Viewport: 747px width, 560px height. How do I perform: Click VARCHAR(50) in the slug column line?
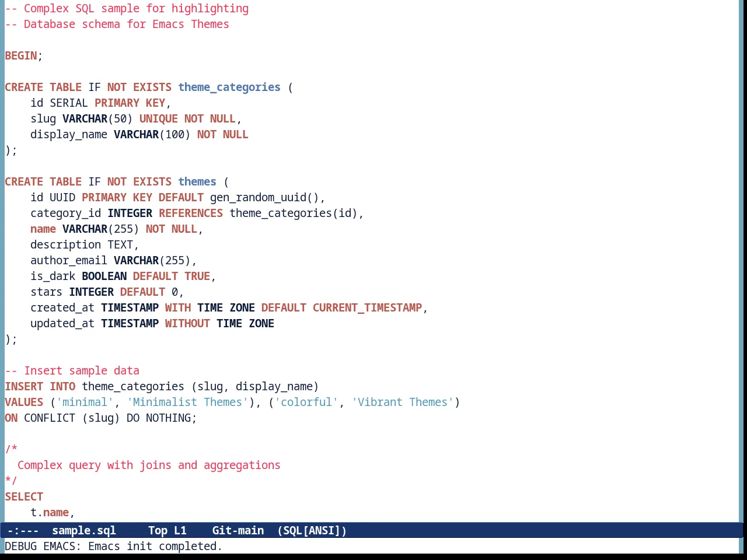click(x=97, y=118)
